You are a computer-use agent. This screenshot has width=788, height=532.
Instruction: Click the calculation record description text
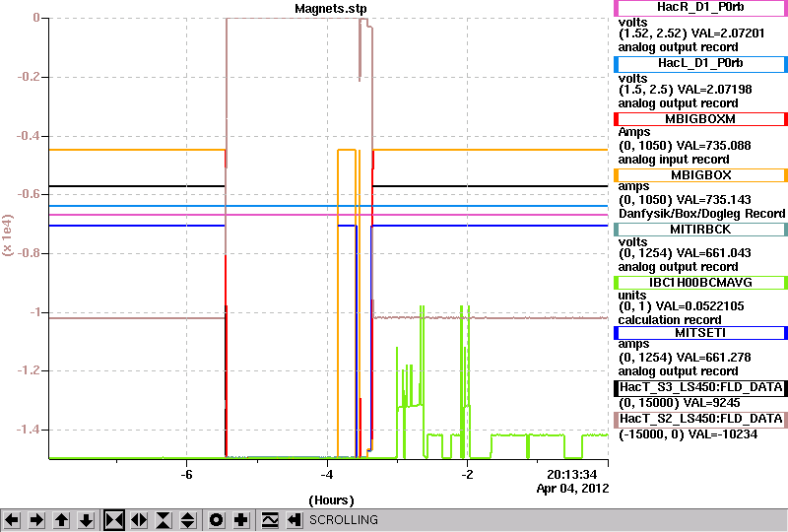click(670, 320)
